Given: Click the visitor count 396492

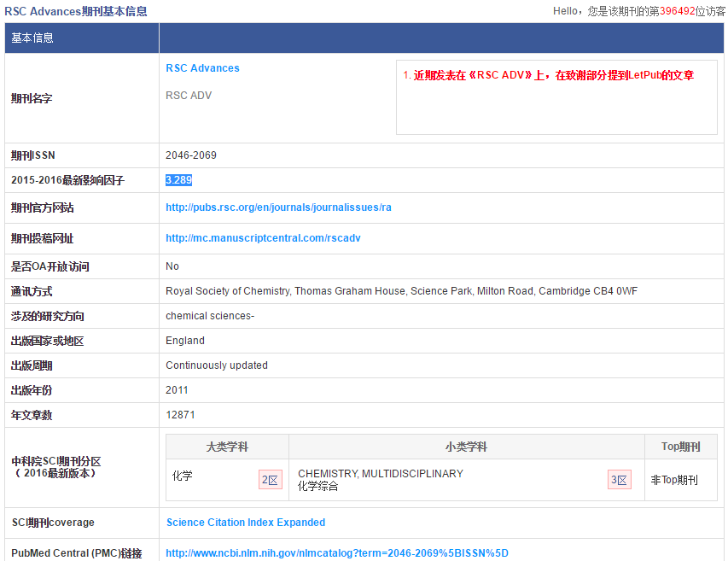Looking at the screenshot, I should click(x=678, y=11).
